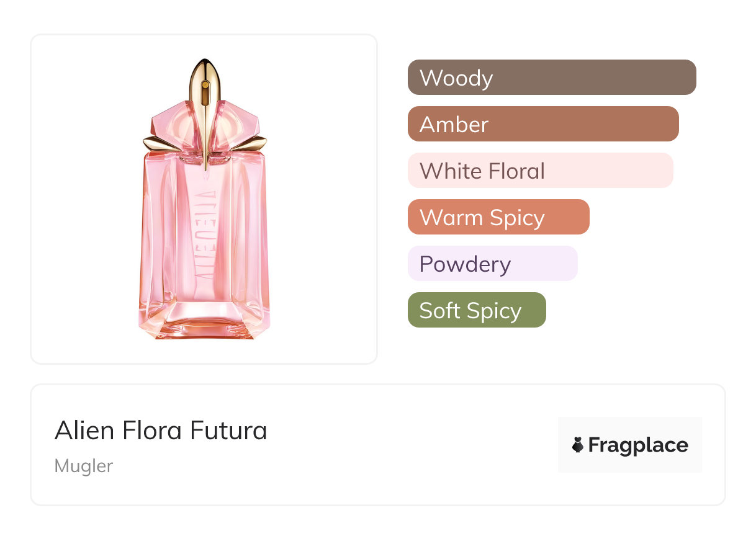756x536 pixels.
Task: Click the "Soft Spicy" text label
Action: (x=470, y=311)
